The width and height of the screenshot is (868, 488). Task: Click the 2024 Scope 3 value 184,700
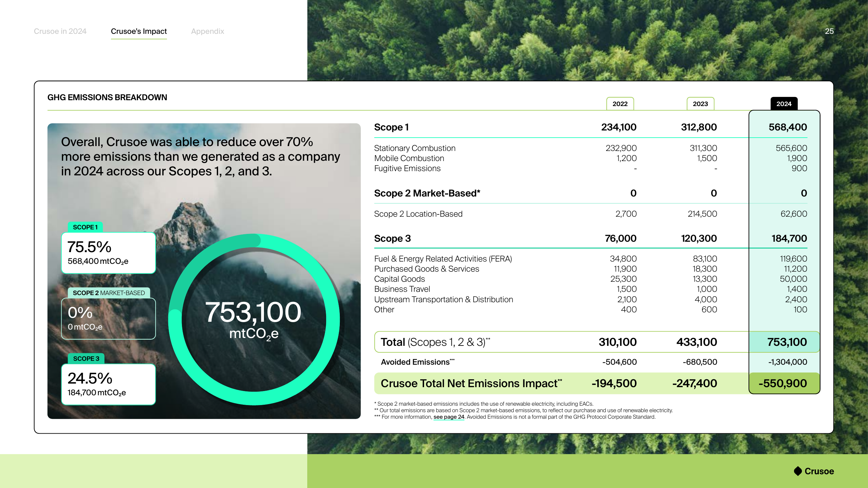click(x=789, y=238)
